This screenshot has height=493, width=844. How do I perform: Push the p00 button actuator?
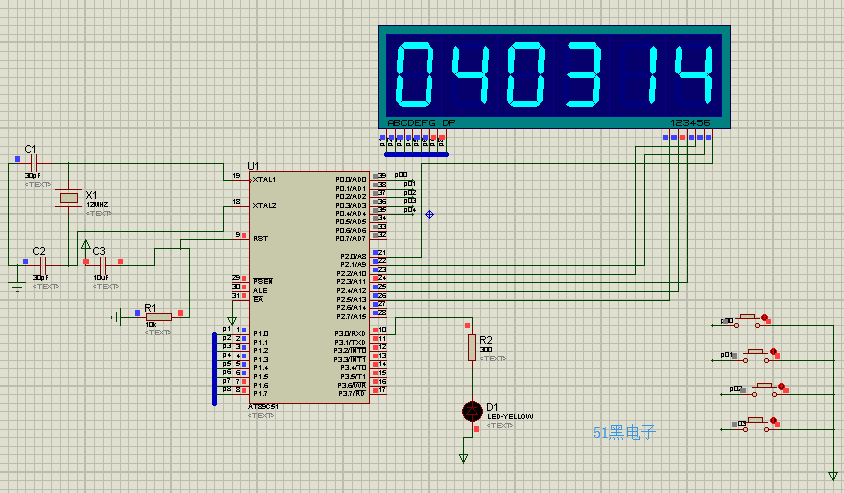point(748,316)
